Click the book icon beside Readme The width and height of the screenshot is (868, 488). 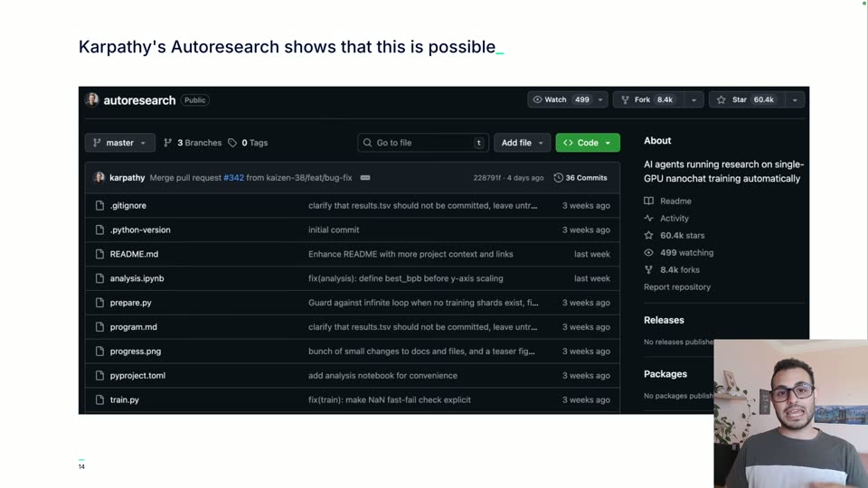649,201
